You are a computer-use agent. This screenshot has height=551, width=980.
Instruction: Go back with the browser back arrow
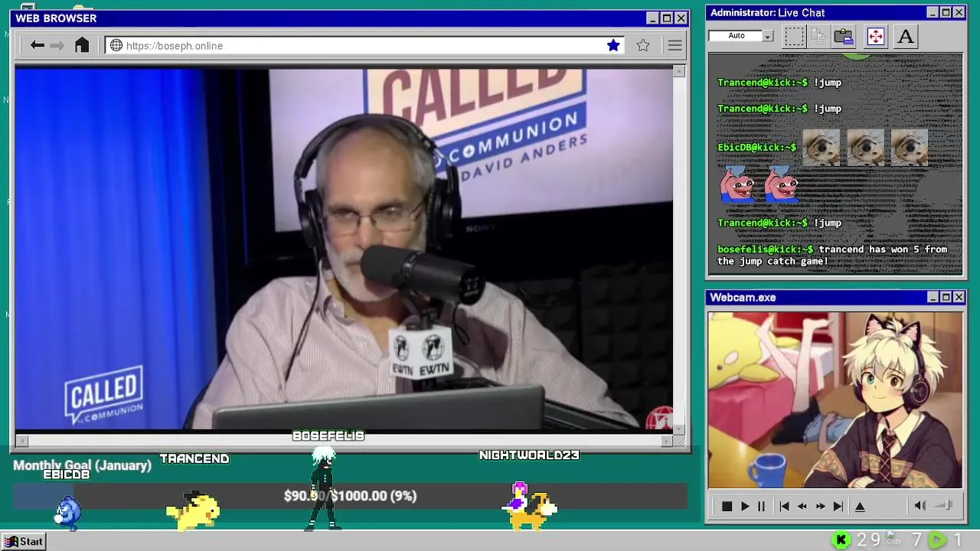37,45
